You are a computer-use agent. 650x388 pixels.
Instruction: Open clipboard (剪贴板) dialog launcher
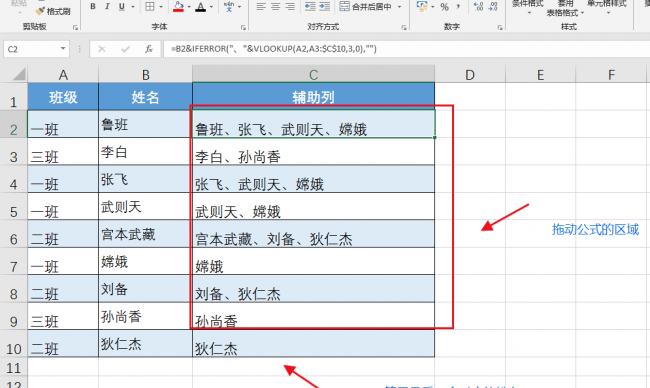pyautogui.click(x=75, y=27)
